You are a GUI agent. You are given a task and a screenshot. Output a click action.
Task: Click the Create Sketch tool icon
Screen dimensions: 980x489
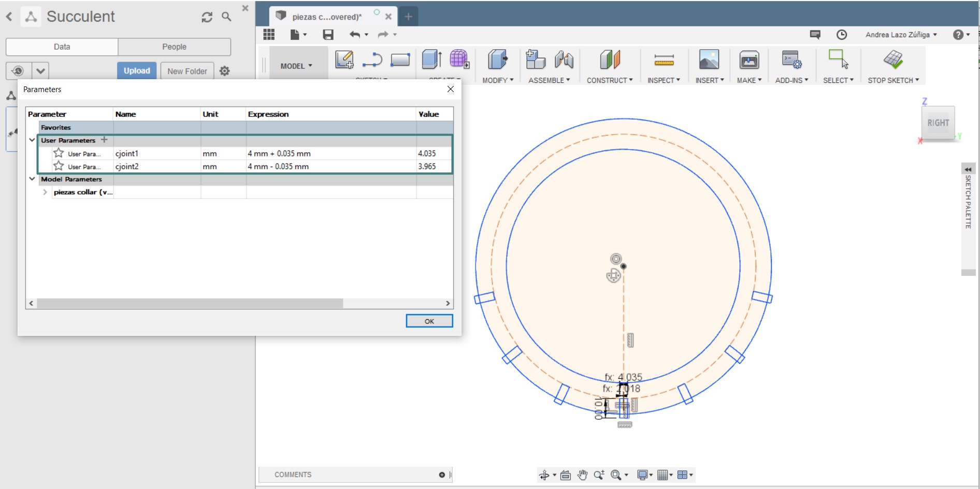pyautogui.click(x=344, y=60)
